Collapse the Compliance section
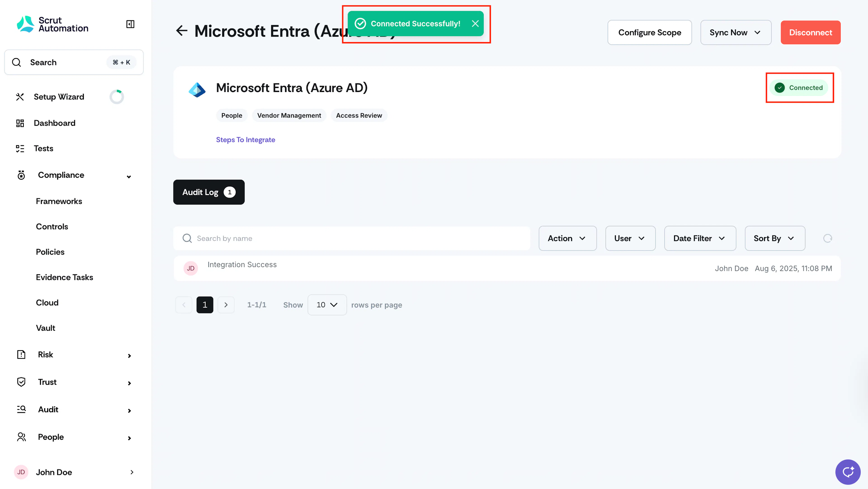The height and width of the screenshot is (489, 868). pyautogui.click(x=129, y=177)
